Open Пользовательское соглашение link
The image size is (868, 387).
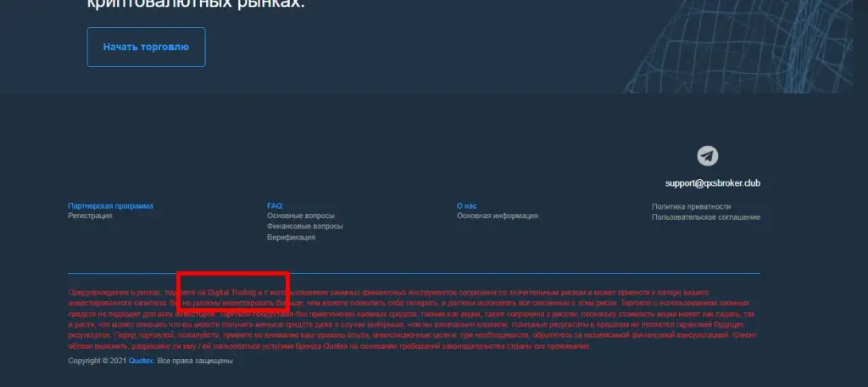click(706, 217)
